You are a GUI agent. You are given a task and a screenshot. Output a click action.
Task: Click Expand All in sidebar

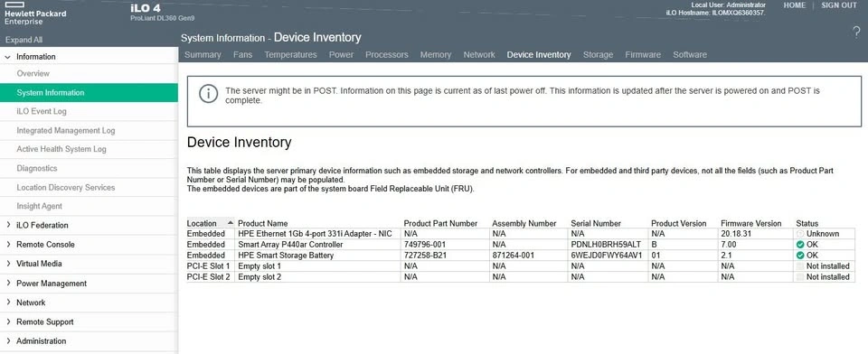[x=24, y=40]
